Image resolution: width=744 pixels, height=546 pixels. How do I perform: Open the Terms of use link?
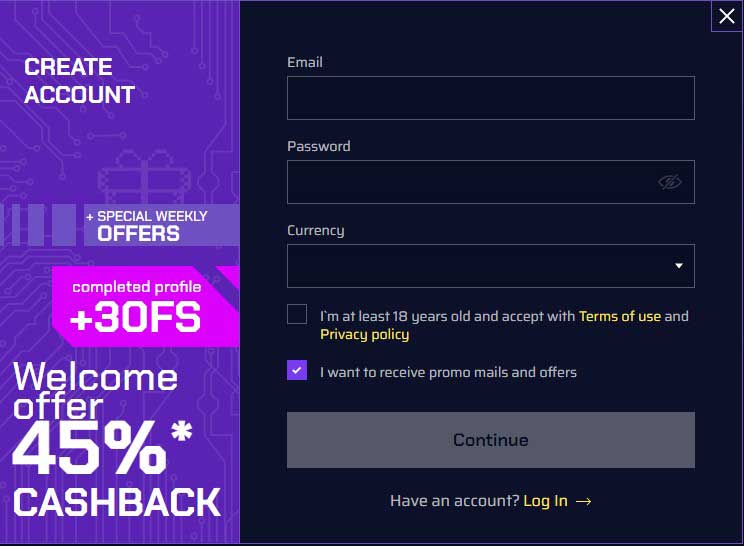[620, 316]
